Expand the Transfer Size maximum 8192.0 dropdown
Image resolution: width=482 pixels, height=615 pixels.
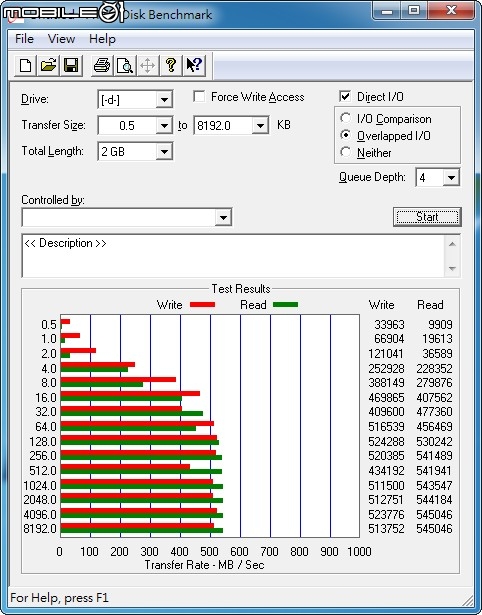tap(260, 126)
